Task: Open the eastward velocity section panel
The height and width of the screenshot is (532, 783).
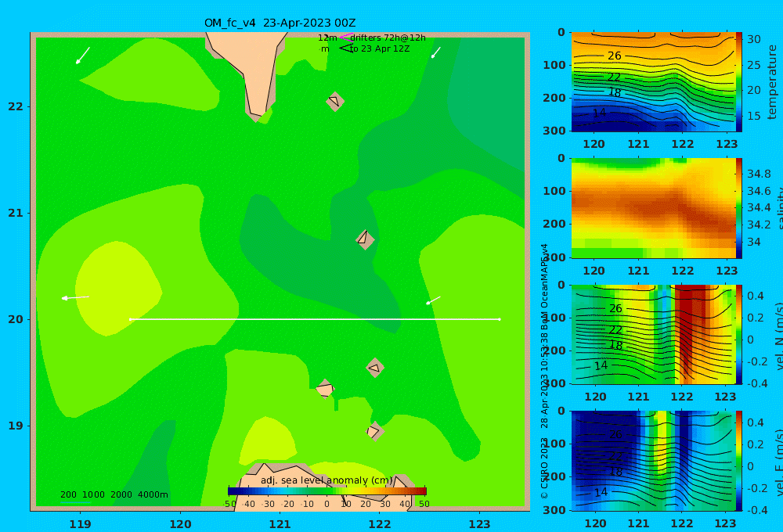Action: (652, 461)
